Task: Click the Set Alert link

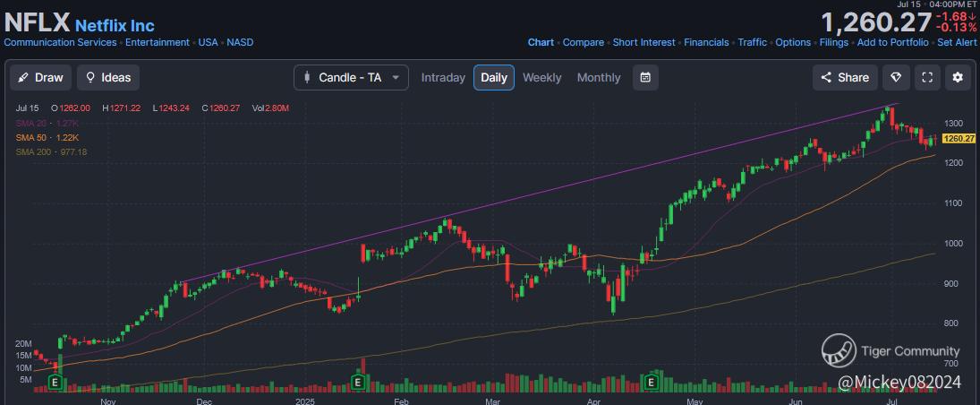Action: 957,43
